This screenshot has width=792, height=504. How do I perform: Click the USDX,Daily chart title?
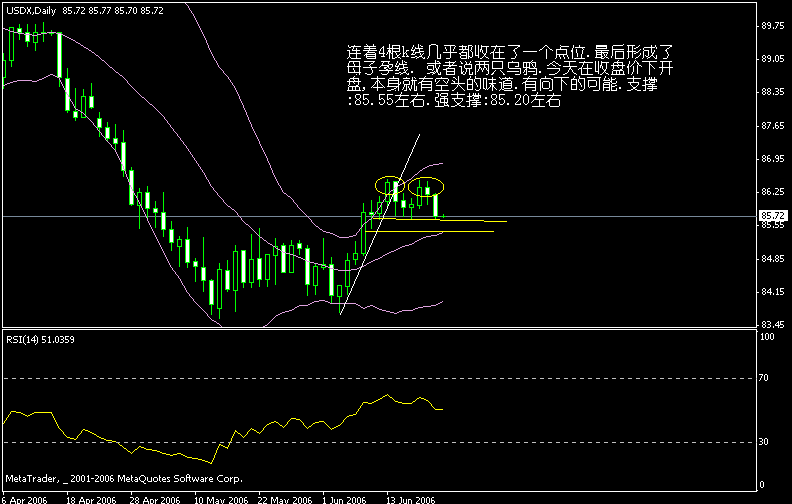[31, 11]
